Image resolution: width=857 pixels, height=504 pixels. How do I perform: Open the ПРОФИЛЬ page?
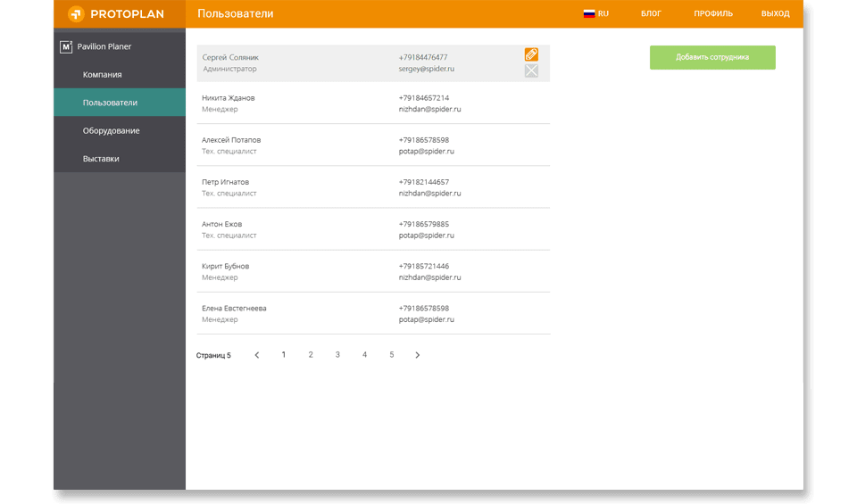pyautogui.click(x=713, y=13)
